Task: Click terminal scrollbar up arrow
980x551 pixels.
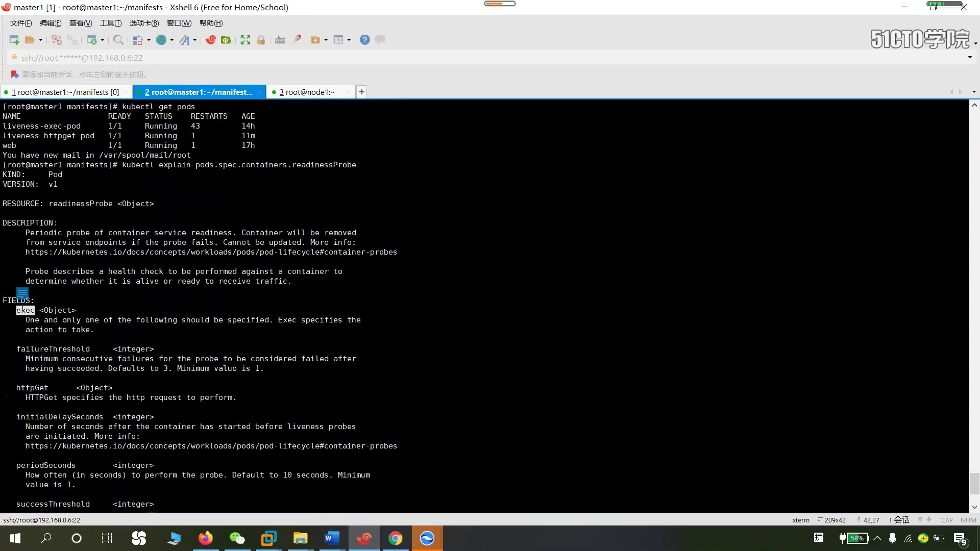Action: (974, 105)
